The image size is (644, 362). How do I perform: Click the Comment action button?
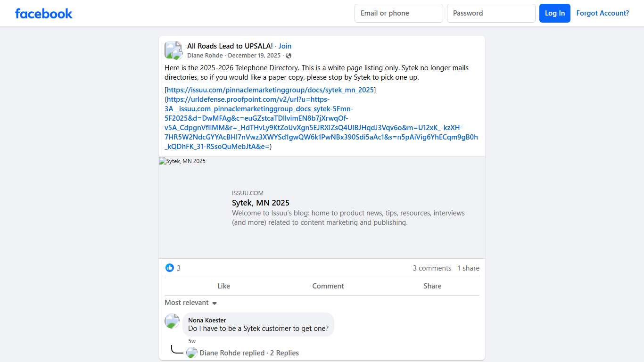pos(328,286)
